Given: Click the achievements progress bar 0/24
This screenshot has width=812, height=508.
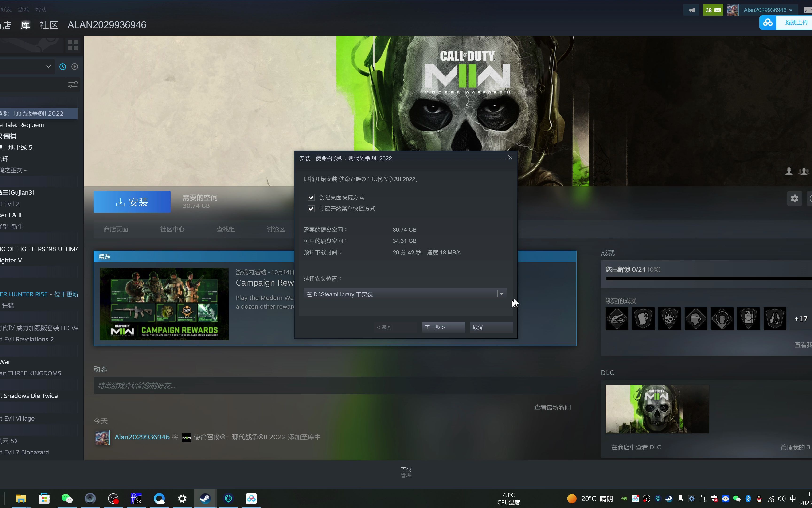Looking at the screenshot, I should [x=709, y=278].
